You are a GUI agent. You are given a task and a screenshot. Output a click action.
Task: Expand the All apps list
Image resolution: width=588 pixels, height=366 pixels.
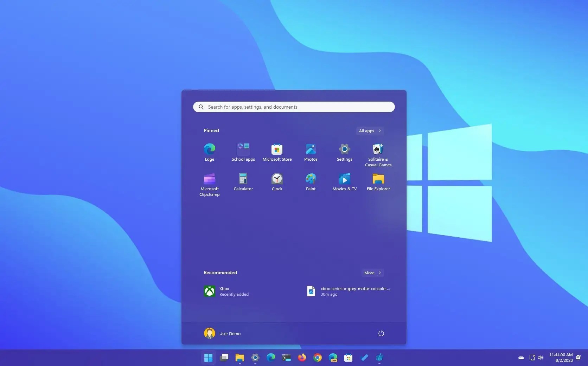coord(369,130)
